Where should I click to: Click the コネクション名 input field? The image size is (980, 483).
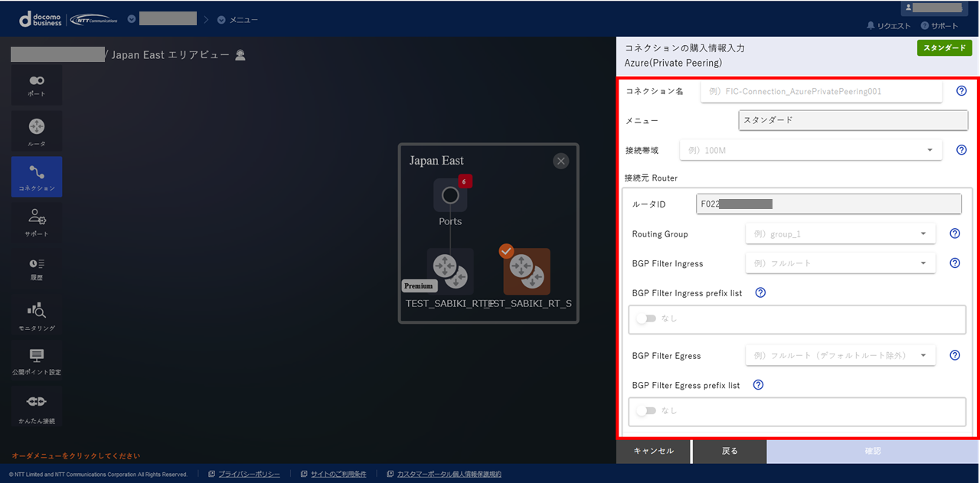pos(821,91)
